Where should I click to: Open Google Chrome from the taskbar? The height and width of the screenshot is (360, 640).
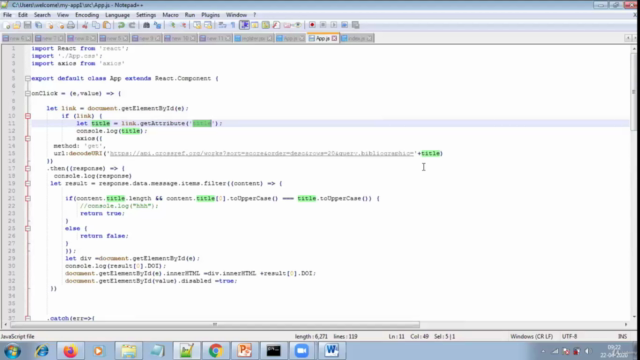[216, 351]
